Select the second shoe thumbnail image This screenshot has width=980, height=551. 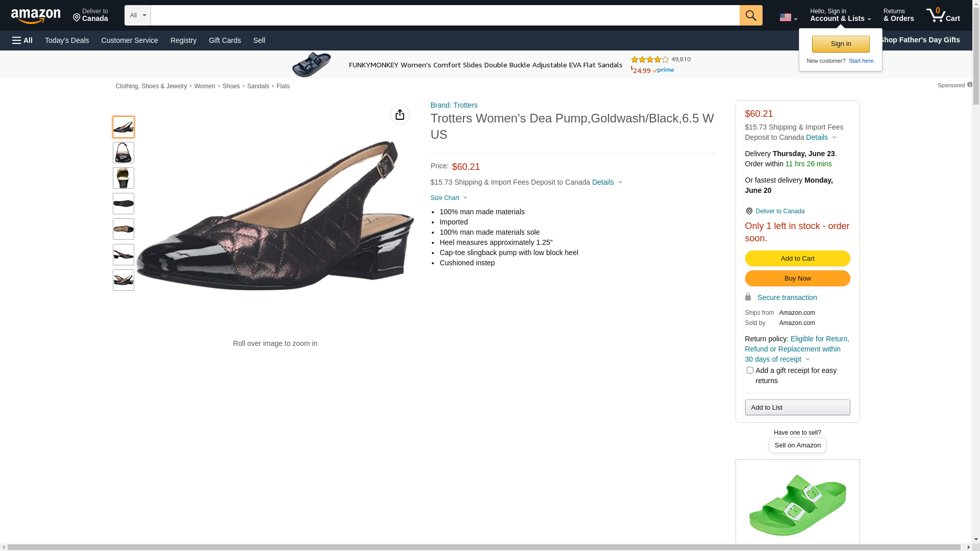point(124,153)
